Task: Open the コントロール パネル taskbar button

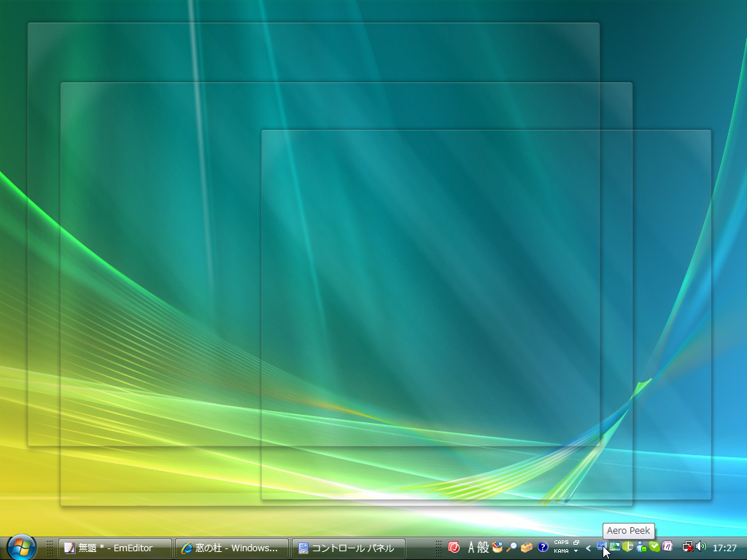Action: pyautogui.click(x=348, y=548)
